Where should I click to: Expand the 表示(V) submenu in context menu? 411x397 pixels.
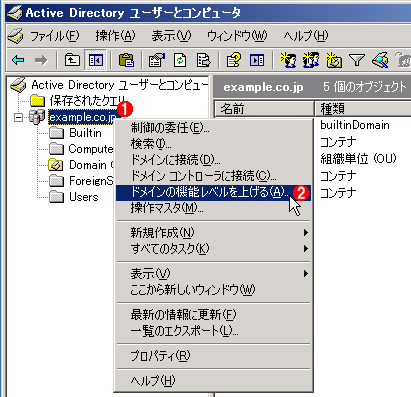tap(213, 274)
